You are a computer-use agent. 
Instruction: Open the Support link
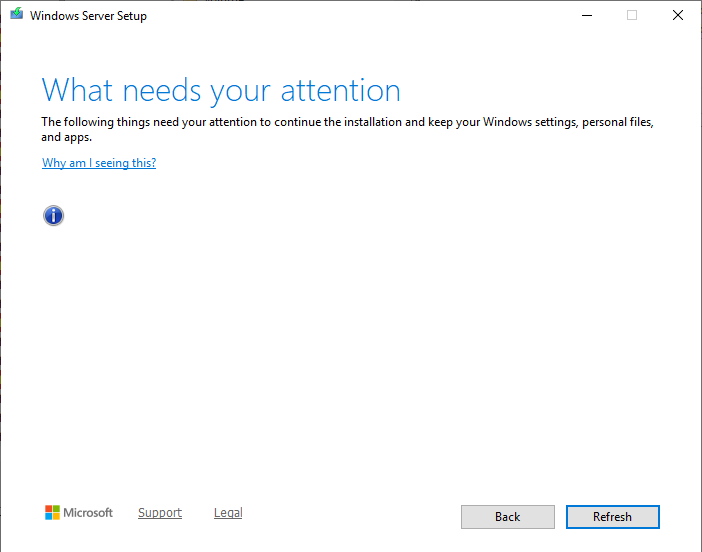[160, 513]
